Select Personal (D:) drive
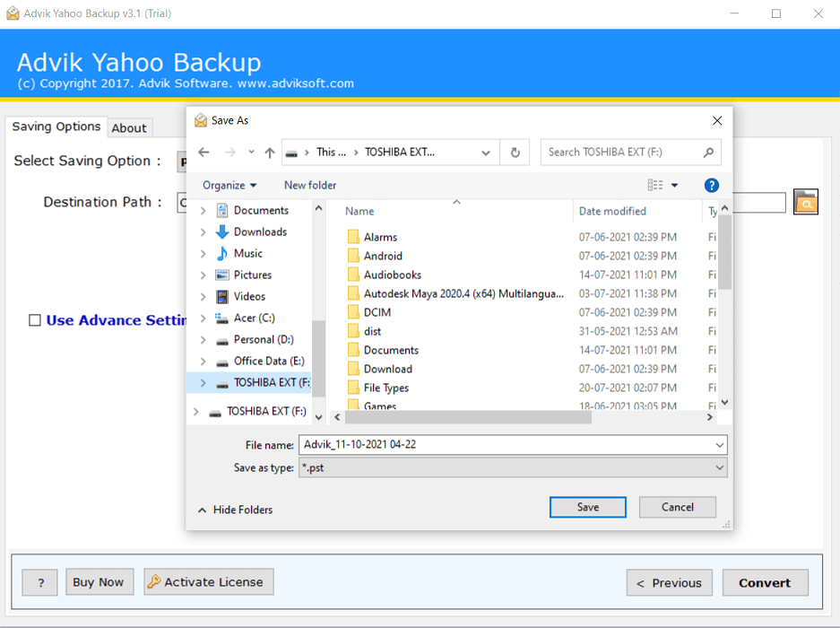Image resolution: width=840 pixels, height=628 pixels. 263,339
